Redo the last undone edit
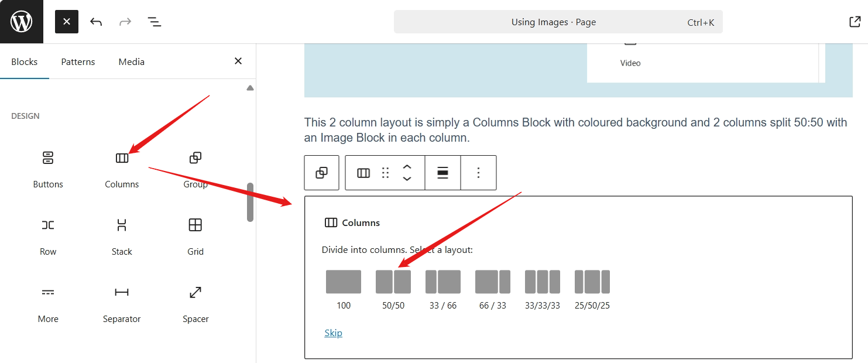The width and height of the screenshot is (868, 363). [125, 22]
